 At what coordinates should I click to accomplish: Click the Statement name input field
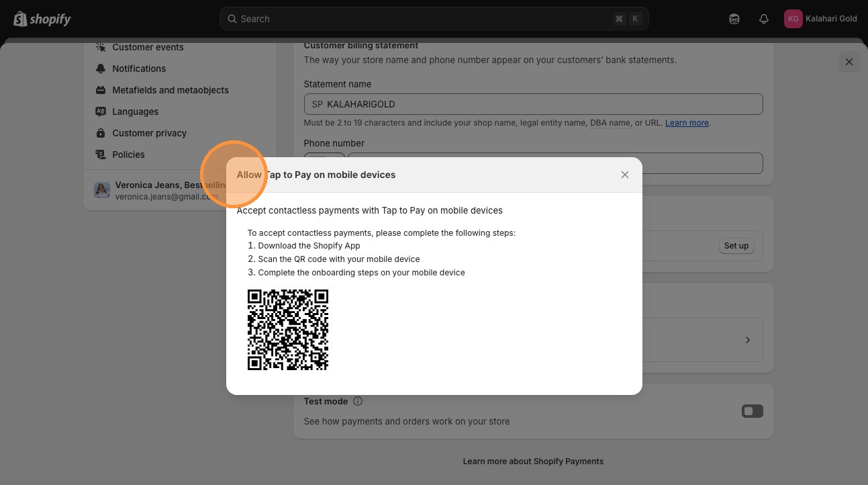point(533,104)
